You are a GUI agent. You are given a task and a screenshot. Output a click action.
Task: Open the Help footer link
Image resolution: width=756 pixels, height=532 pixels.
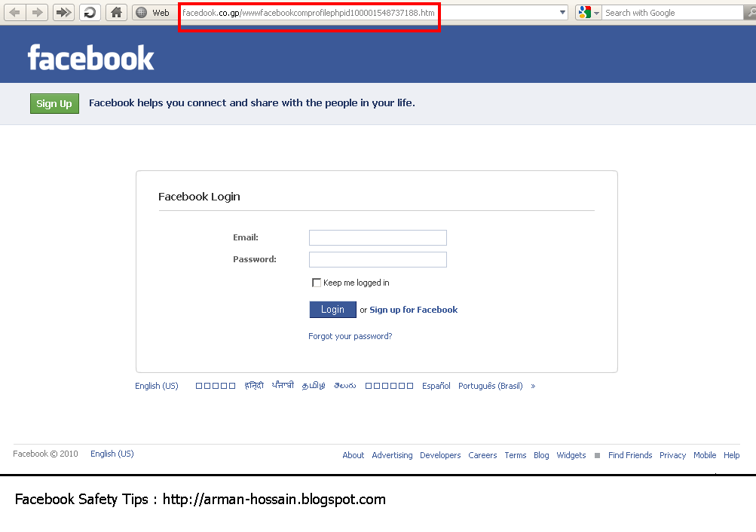coord(731,455)
